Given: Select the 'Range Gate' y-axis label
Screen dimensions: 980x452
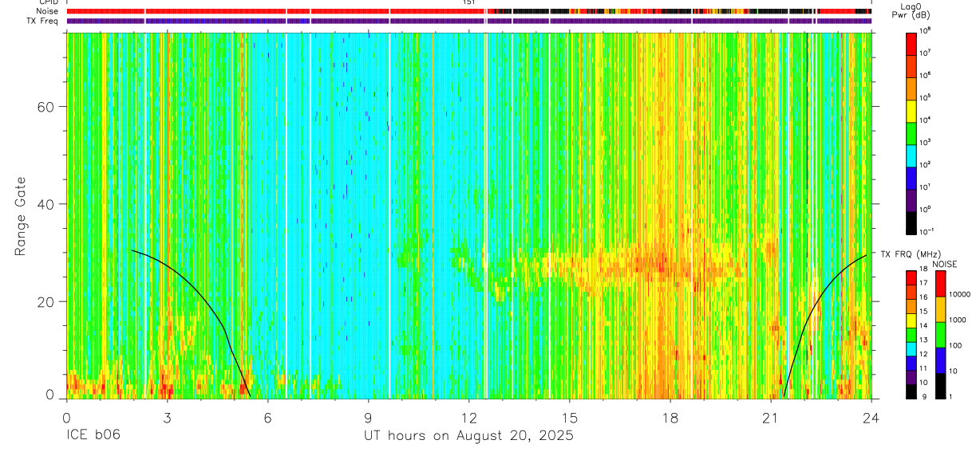Looking at the screenshot, I should point(22,216).
